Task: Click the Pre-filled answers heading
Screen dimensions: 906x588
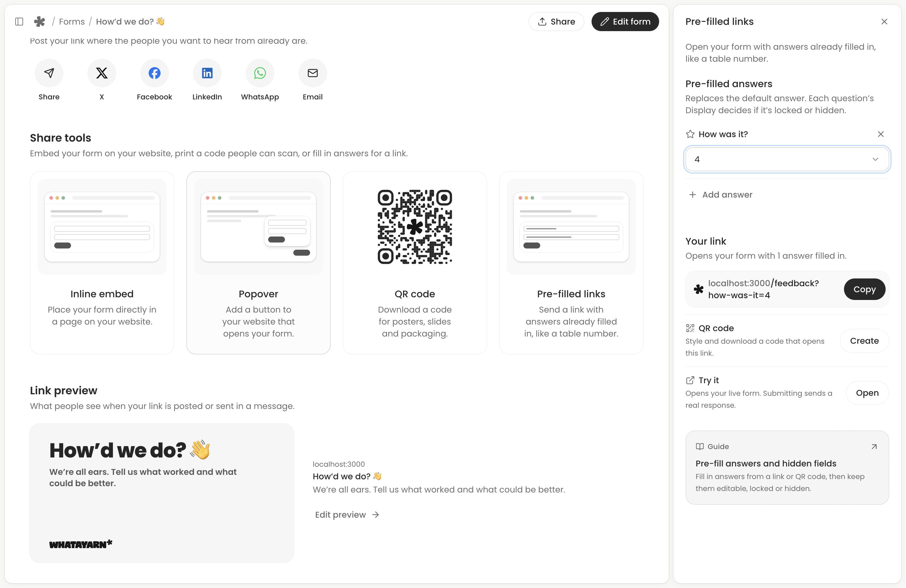Action: pyautogui.click(x=729, y=84)
